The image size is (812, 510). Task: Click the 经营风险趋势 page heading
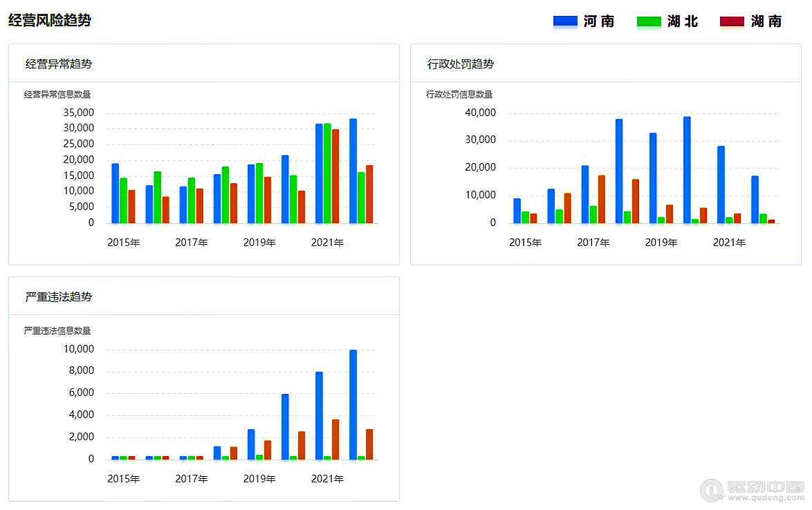click(x=50, y=20)
